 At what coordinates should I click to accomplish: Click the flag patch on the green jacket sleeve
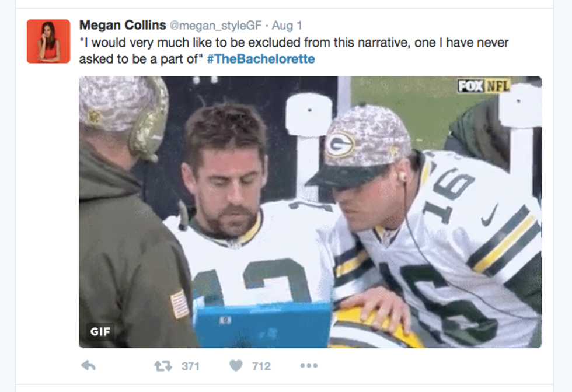click(x=180, y=304)
